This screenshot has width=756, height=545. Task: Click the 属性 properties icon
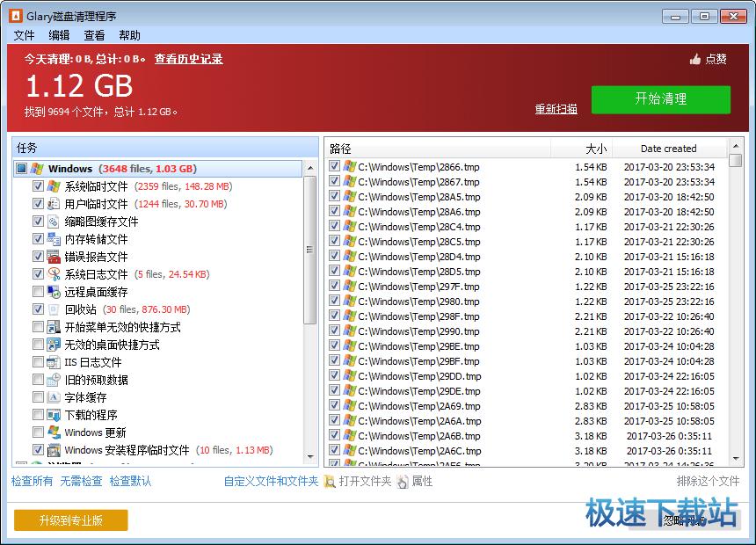pyautogui.click(x=403, y=482)
